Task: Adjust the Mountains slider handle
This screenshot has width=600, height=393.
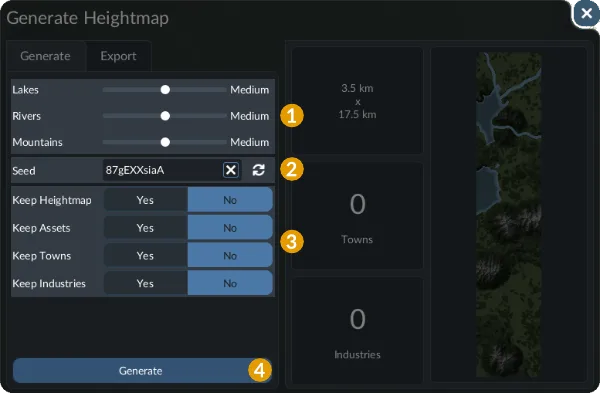Action: tap(165, 142)
